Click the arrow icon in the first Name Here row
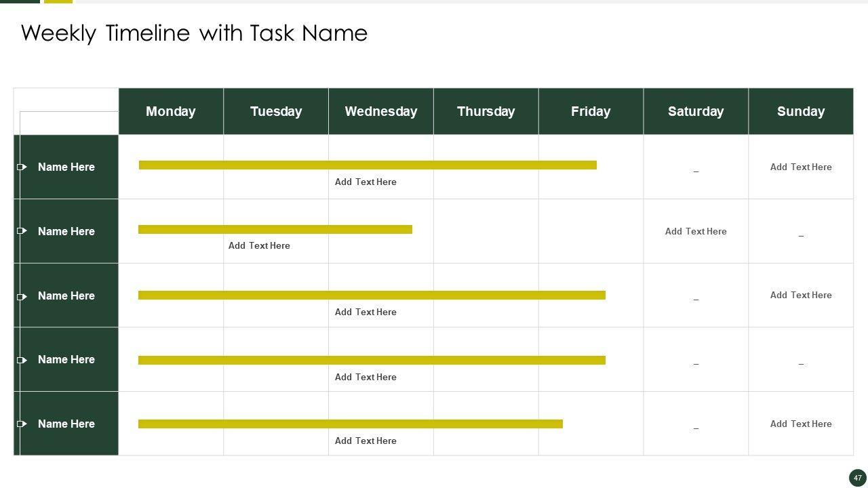The height and width of the screenshot is (488, 868). (22, 167)
